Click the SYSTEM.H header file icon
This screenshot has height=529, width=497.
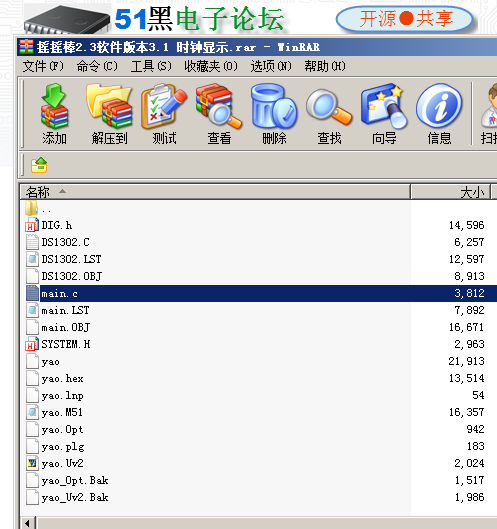(x=32, y=344)
